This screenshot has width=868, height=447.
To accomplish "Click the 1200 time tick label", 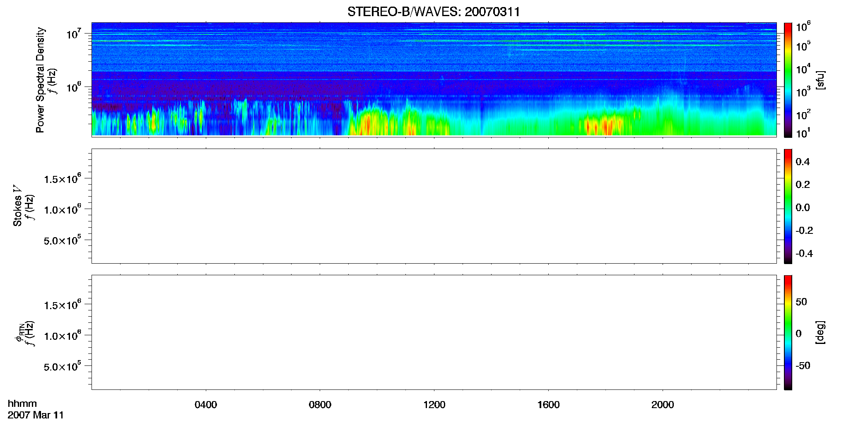I will tap(434, 405).
